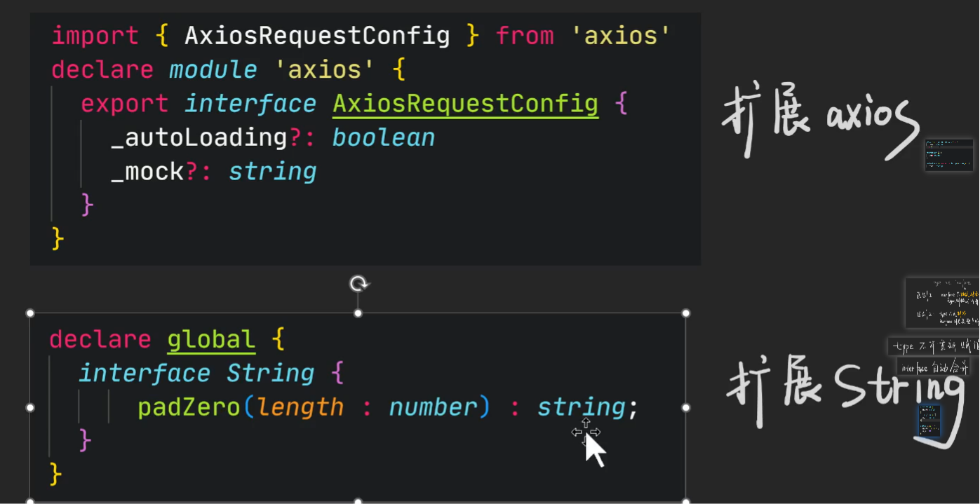The width and height of the screenshot is (980, 504).
Task: Select the axios module declaration code image
Action: (x=365, y=139)
